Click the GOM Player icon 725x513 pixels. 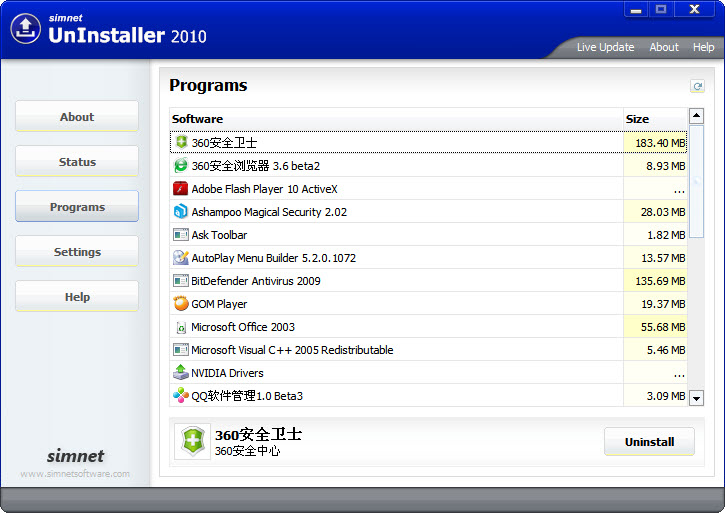[180, 304]
